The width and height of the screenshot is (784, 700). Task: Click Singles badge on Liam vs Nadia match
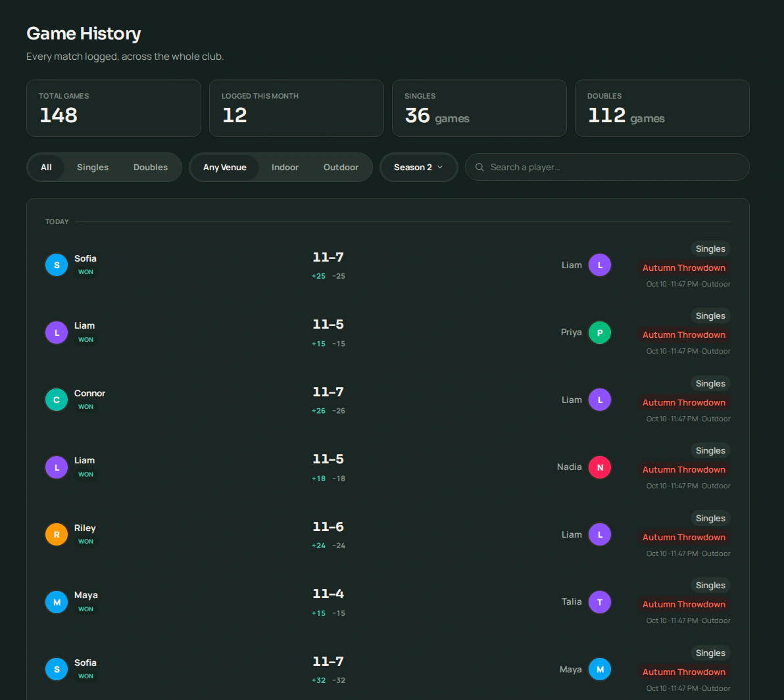pos(710,451)
